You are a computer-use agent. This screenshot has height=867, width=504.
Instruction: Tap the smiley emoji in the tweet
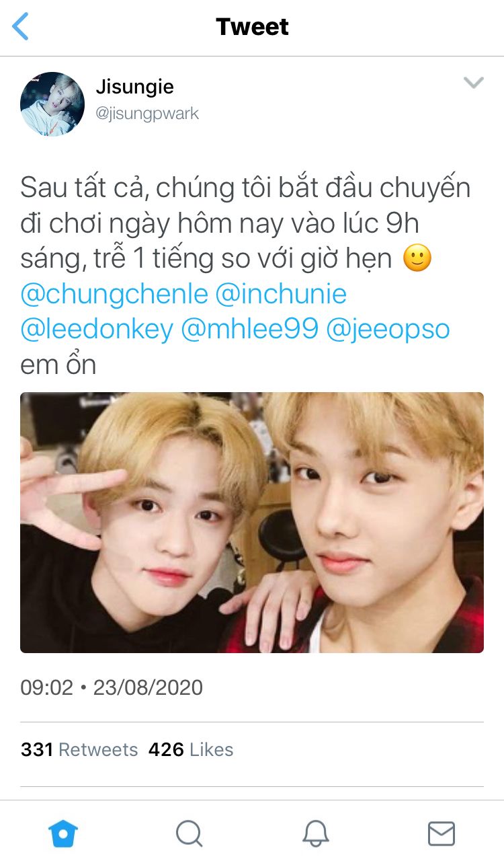pyautogui.click(x=417, y=258)
